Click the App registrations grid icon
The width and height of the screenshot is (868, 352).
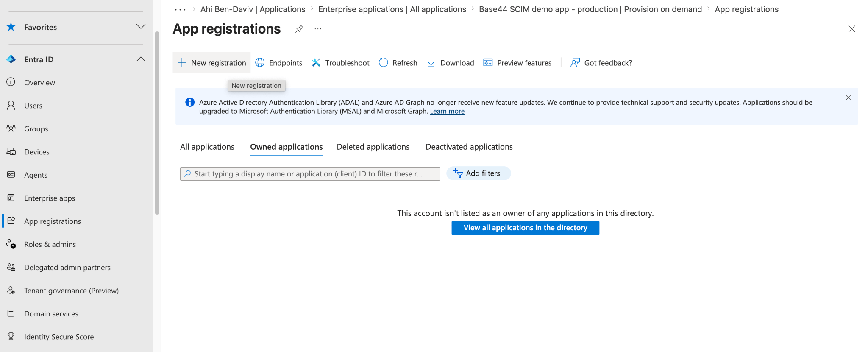click(x=11, y=221)
